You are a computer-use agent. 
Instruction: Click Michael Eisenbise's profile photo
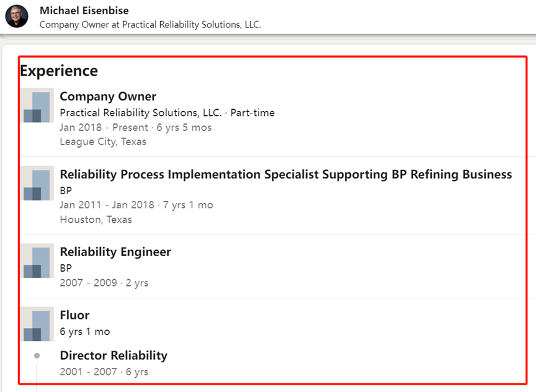coord(17,16)
